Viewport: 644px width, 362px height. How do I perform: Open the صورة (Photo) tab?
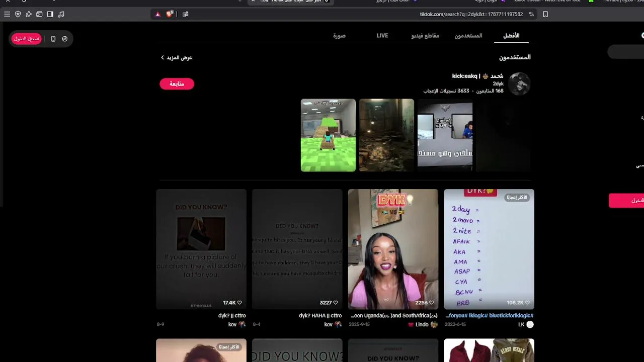pyautogui.click(x=339, y=36)
